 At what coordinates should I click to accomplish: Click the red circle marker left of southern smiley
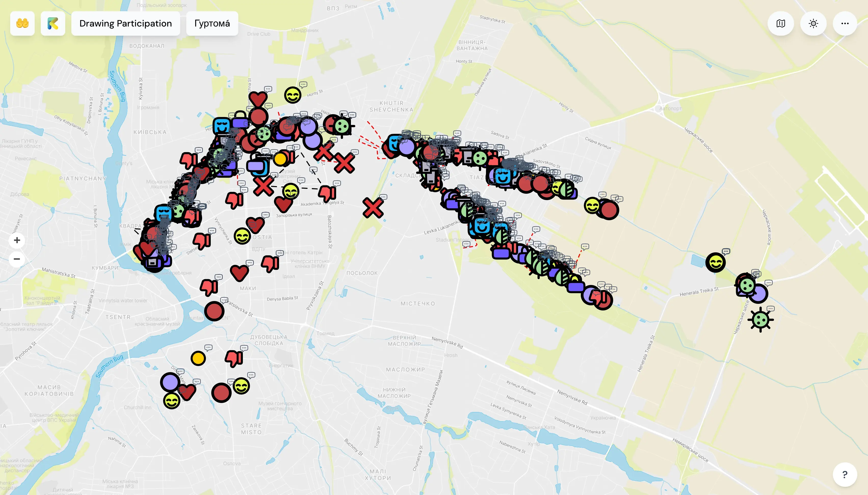tap(221, 393)
